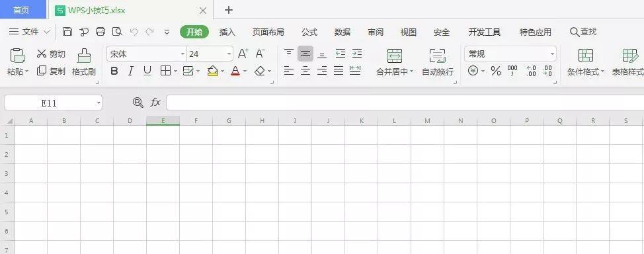644x254 pixels.
Task: Click the Undo arrow icon
Action: [134, 32]
